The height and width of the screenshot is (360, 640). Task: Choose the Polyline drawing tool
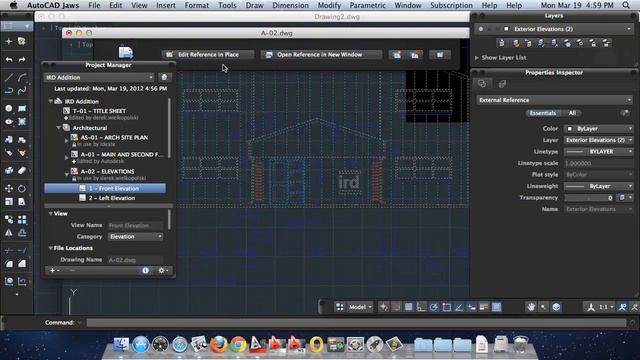(9, 91)
